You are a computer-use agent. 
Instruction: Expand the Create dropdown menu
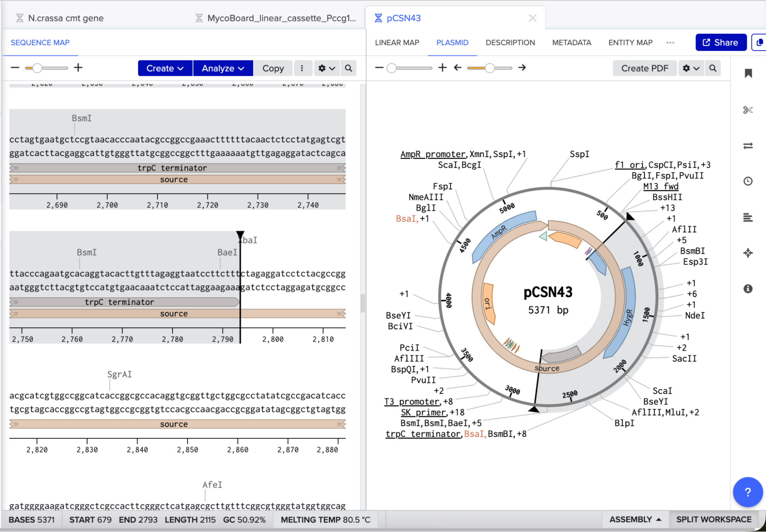(165, 68)
